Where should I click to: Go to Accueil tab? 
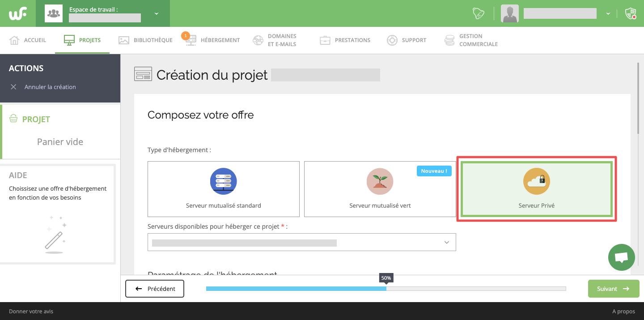click(28, 40)
